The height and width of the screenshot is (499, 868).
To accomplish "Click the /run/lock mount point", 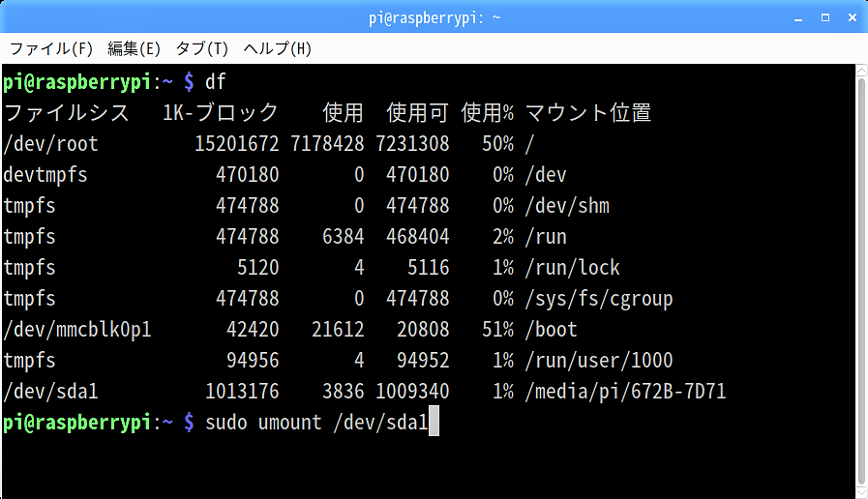I will pos(573,268).
